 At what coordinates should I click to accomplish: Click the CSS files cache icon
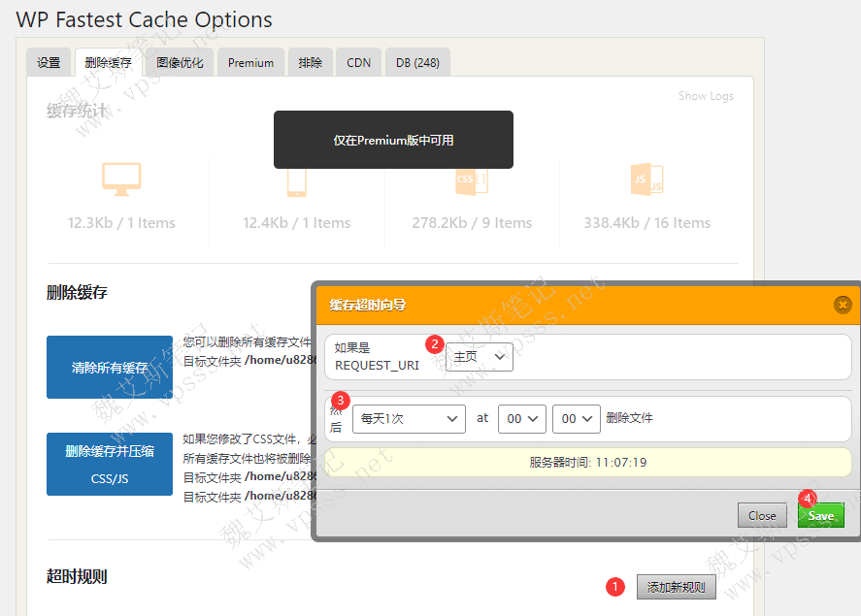[472, 181]
